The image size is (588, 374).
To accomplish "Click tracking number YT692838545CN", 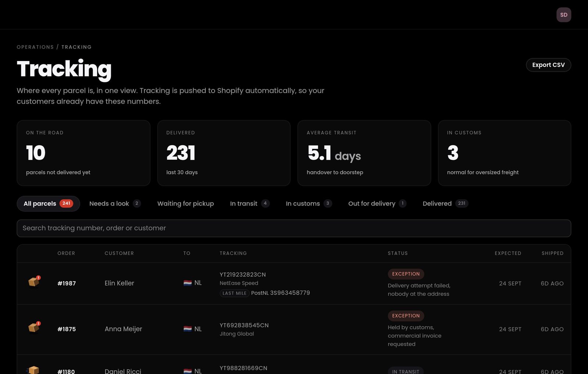I will [x=244, y=325].
